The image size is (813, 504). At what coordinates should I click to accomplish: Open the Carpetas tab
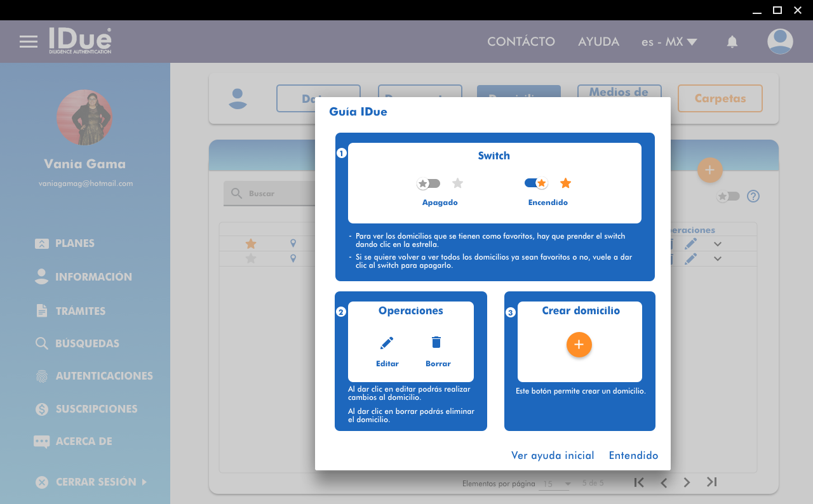pos(720,98)
